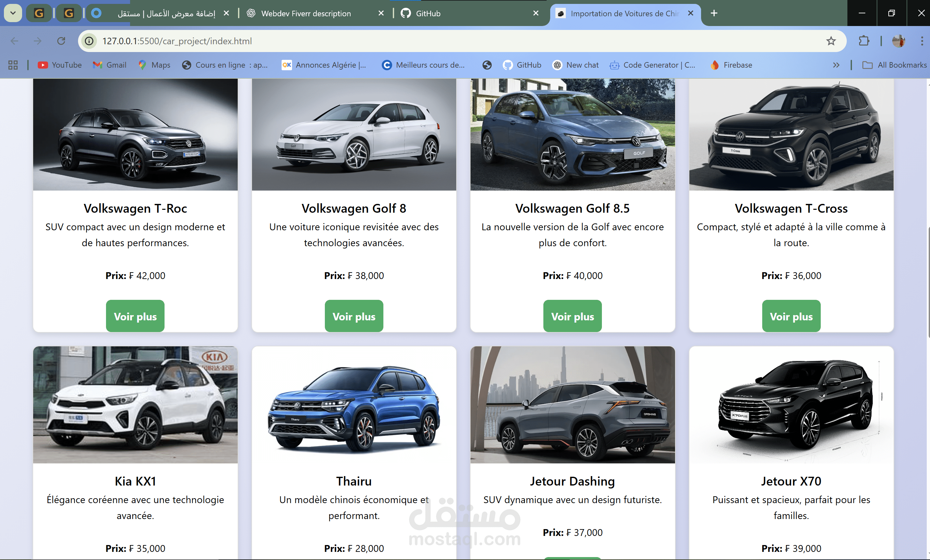
Task: Select the Jetour Dashing title
Action: [572, 481]
